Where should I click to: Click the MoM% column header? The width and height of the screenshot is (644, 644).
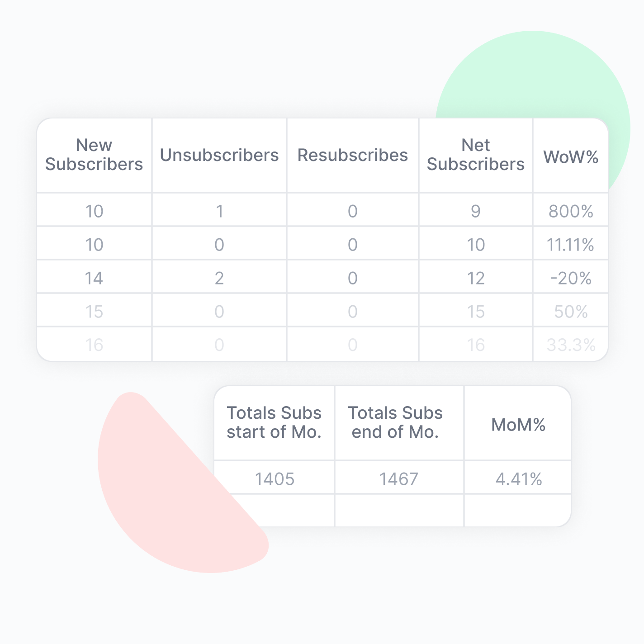[518, 425]
